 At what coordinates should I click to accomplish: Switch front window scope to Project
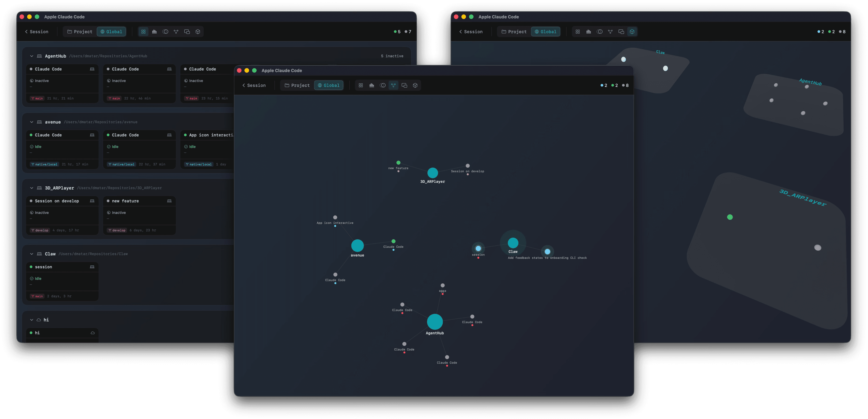[297, 85]
